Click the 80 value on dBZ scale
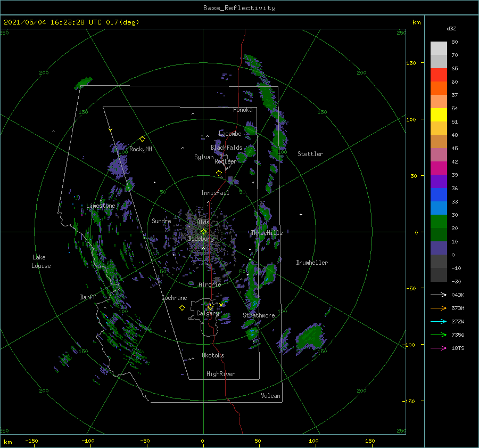The width and height of the screenshot is (479, 448). 455,42
